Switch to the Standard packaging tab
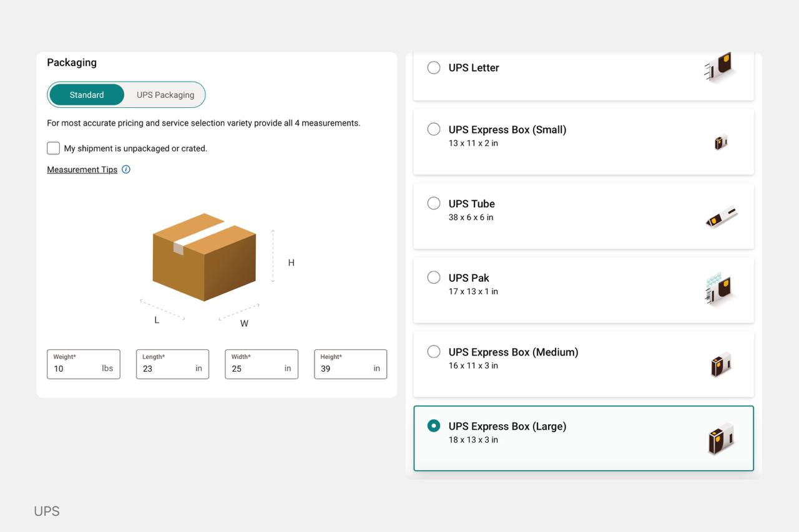 point(87,95)
